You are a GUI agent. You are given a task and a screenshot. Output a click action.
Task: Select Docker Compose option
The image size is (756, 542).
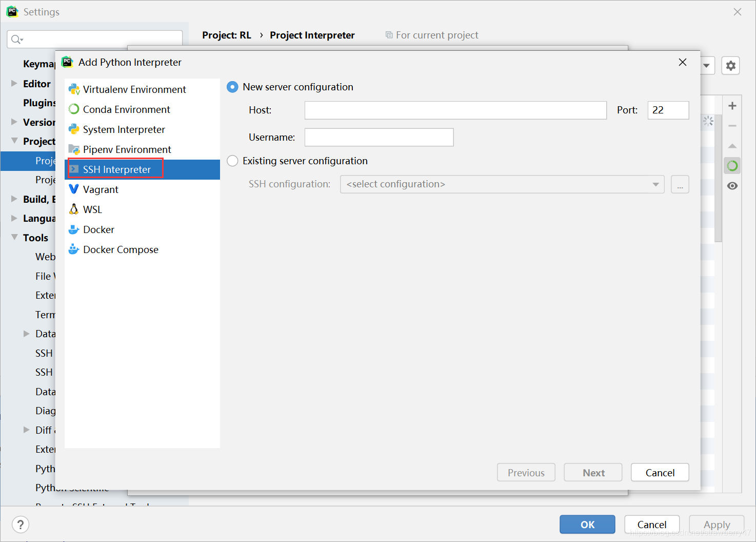[x=142, y=249]
